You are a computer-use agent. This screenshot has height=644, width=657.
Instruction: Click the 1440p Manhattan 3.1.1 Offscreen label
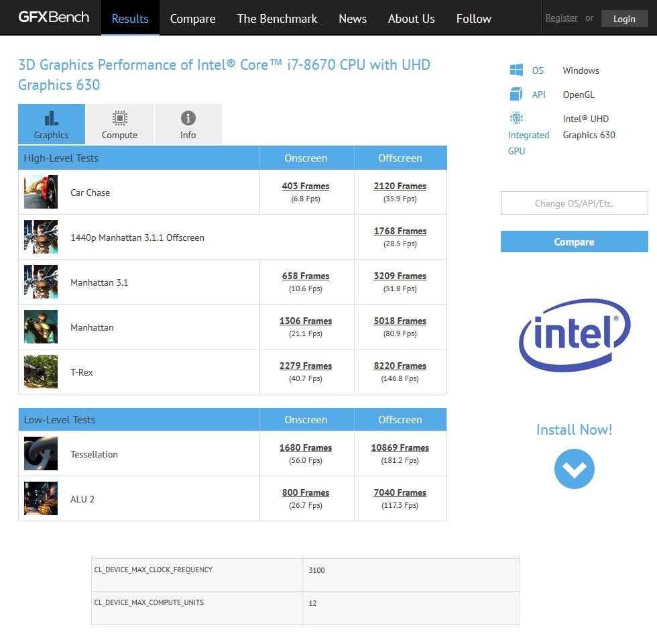(137, 237)
